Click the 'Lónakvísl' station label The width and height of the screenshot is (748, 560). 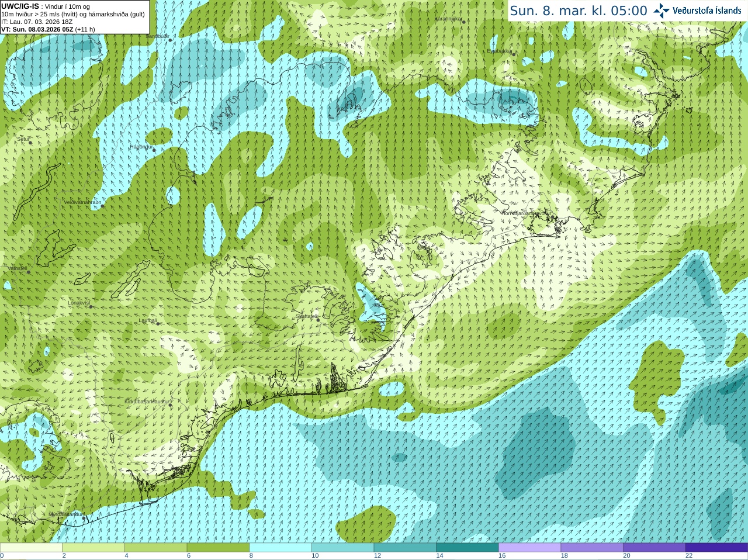click(x=79, y=303)
